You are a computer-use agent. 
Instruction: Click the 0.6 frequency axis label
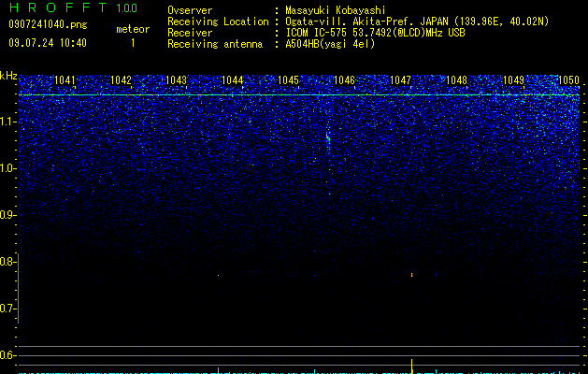[8, 355]
